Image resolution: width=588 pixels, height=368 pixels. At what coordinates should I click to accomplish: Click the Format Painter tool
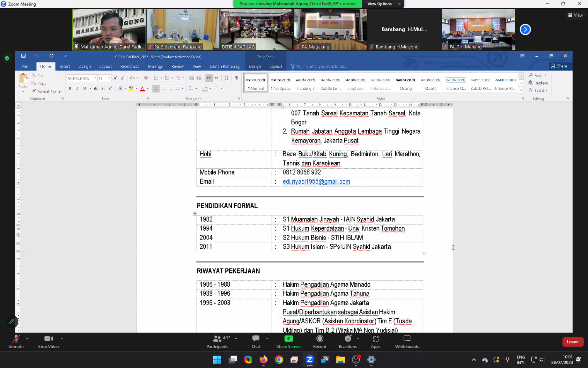[x=47, y=91]
